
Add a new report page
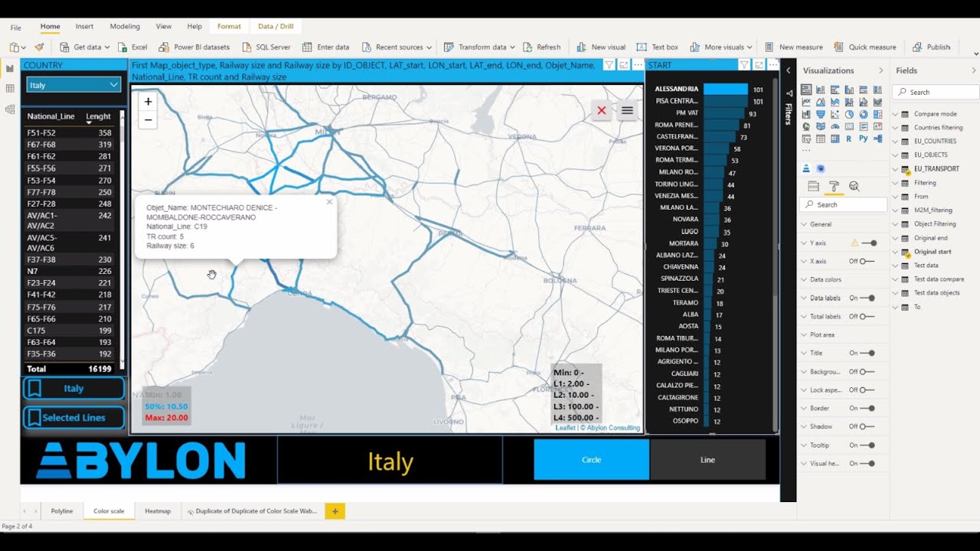coord(335,510)
